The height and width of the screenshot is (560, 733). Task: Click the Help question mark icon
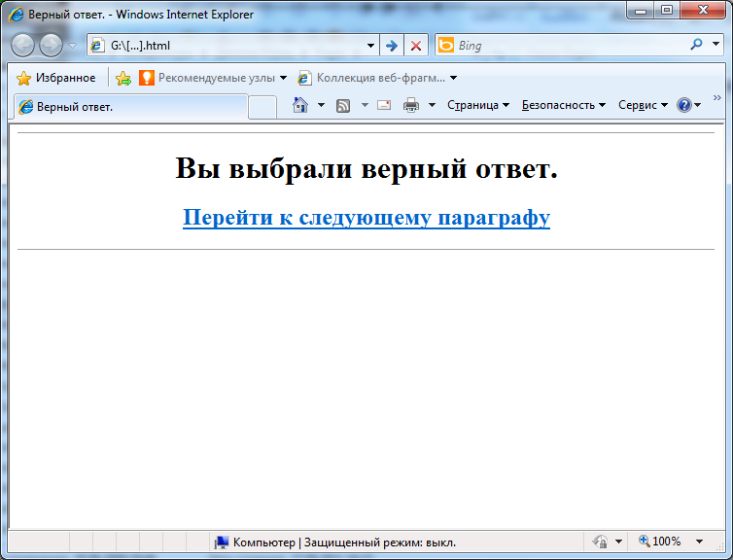pyautogui.click(x=684, y=105)
